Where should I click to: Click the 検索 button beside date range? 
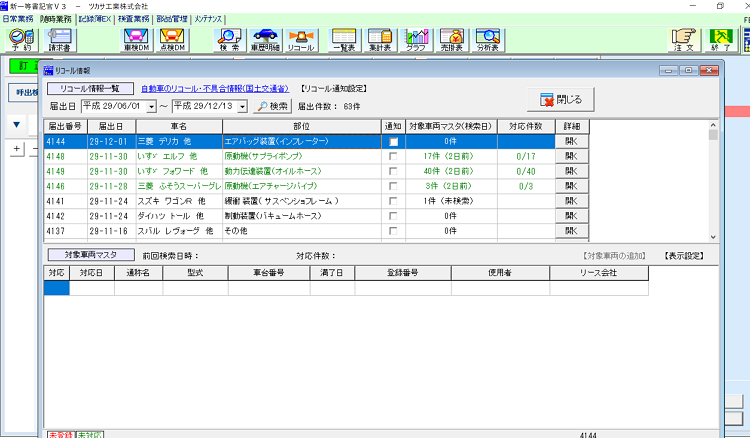pos(273,106)
